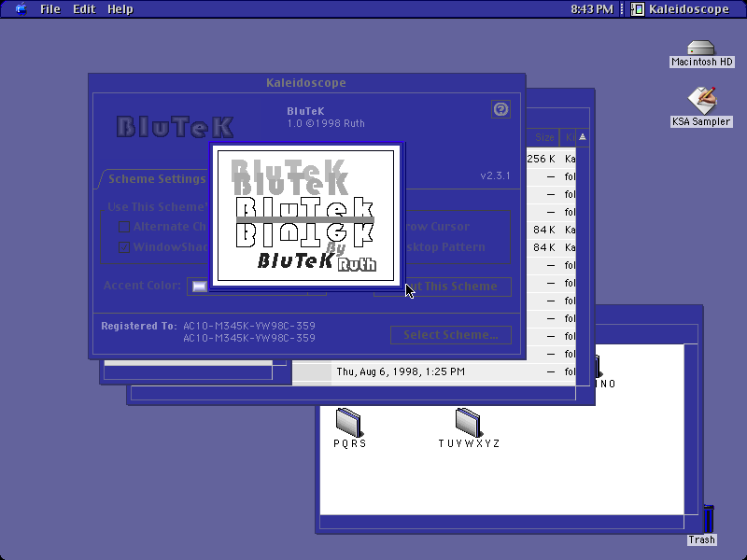The width and height of the screenshot is (747, 560).
Task: Open the Help menu
Action: 120,9
